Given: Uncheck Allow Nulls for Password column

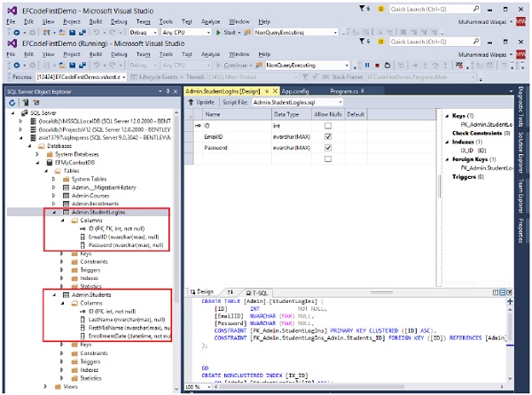Looking at the screenshot, I should [327, 149].
